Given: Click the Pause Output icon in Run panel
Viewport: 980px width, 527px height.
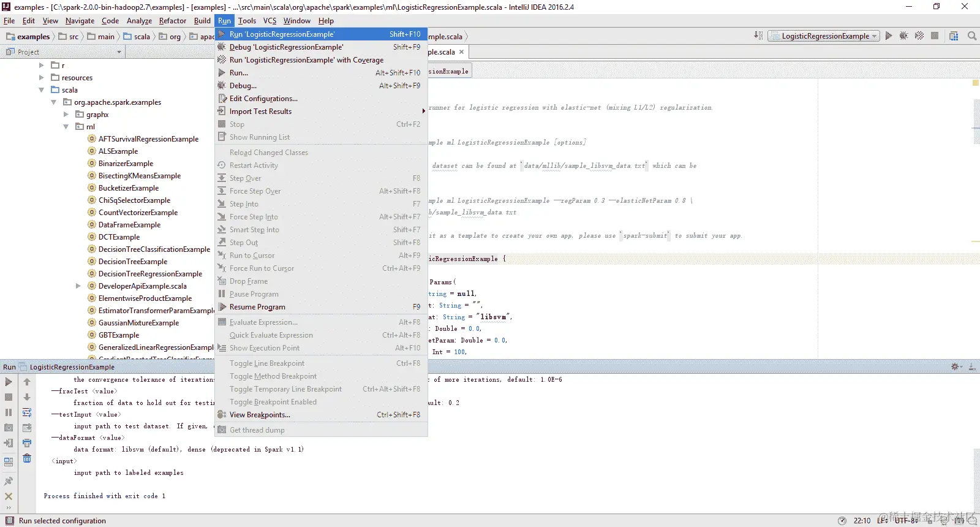Looking at the screenshot, I should pos(9,412).
